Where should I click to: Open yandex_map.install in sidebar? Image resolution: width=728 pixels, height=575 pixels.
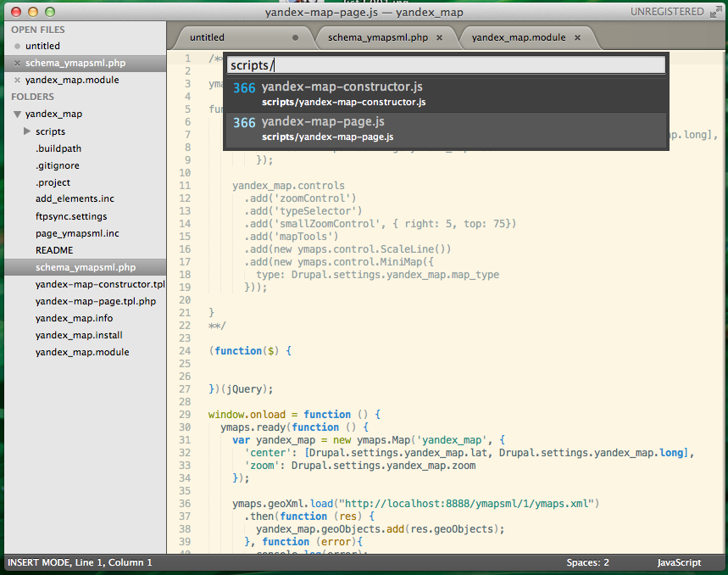[x=79, y=335]
